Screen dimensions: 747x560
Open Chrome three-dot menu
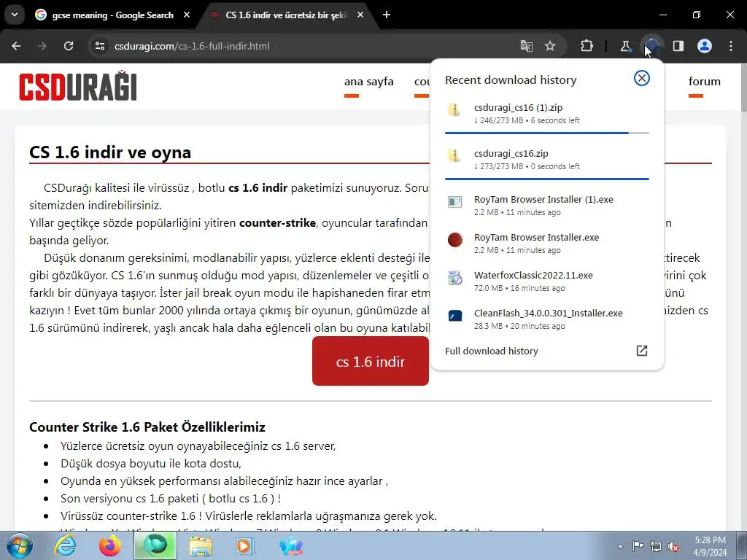731,46
